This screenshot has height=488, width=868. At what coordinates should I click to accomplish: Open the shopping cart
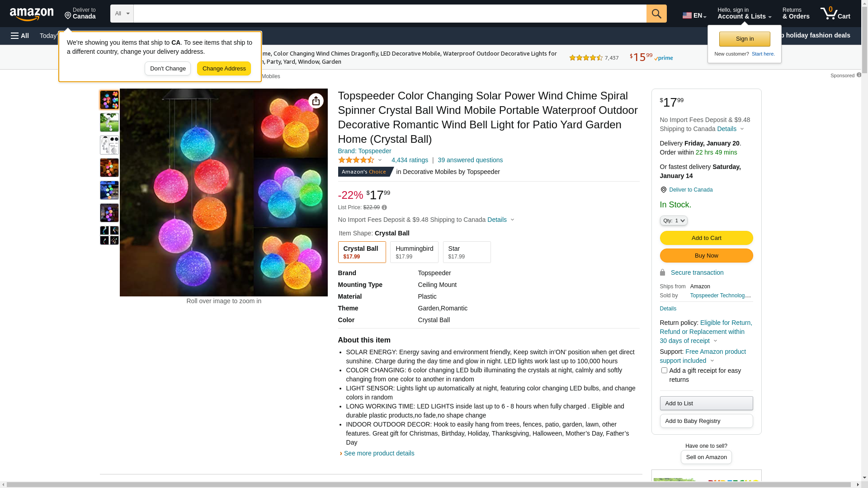[835, 14]
